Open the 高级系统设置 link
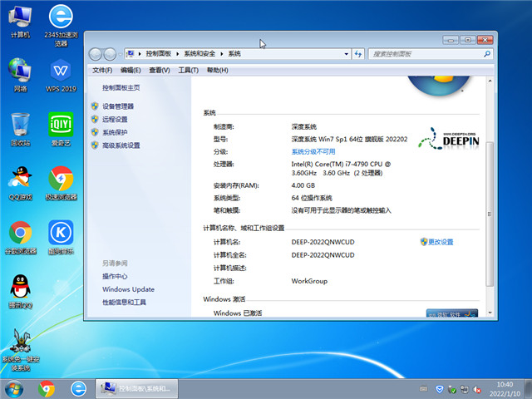The width and height of the screenshot is (532, 399). tap(121, 145)
